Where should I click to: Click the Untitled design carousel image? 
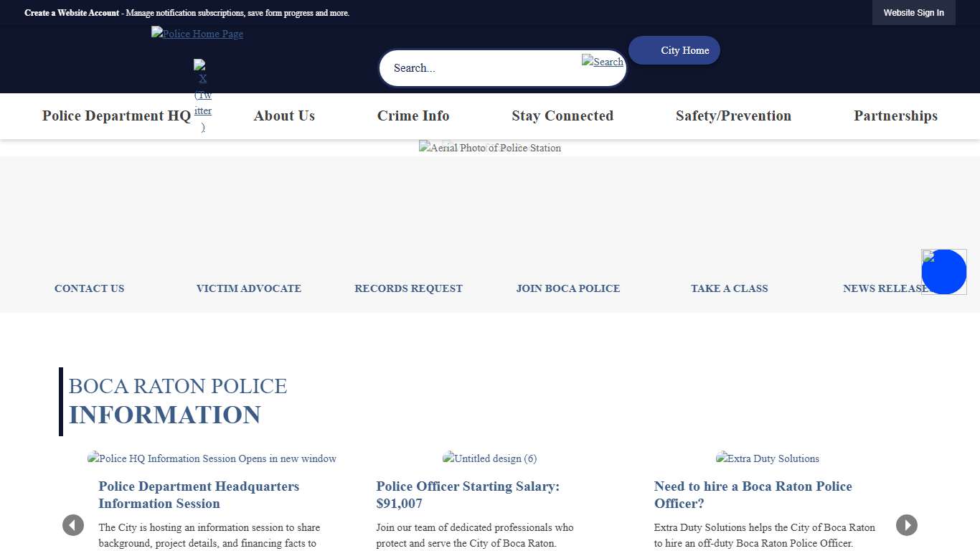click(490, 458)
